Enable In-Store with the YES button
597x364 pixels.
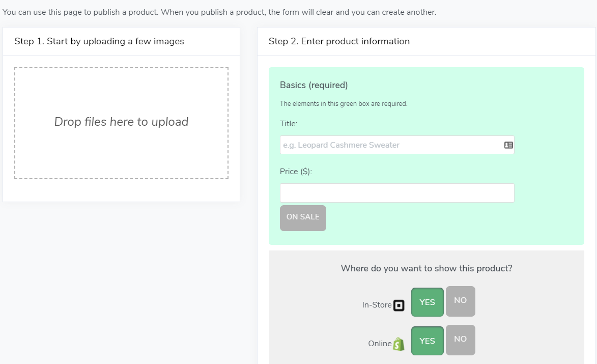tap(427, 302)
